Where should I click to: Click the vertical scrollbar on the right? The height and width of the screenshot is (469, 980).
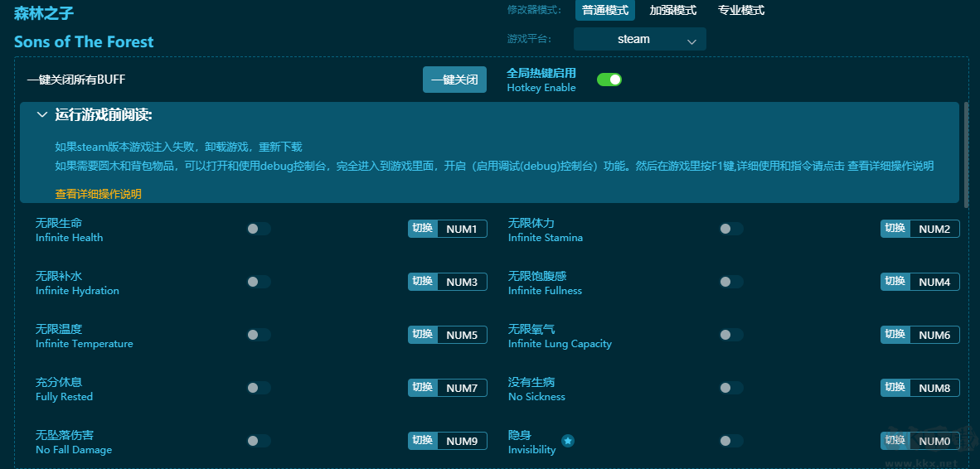(966, 155)
